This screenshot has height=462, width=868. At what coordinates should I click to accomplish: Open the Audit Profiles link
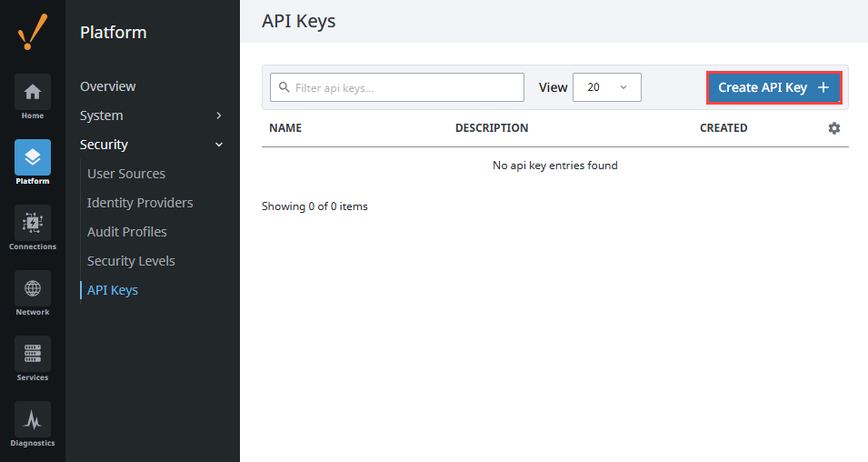(126, 232)
